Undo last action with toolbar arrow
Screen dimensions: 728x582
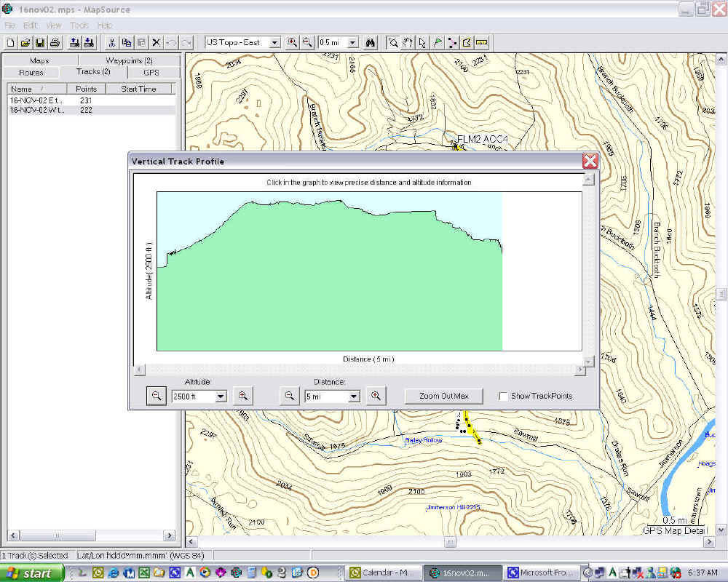pyautogui.click(x=171, y=43)
